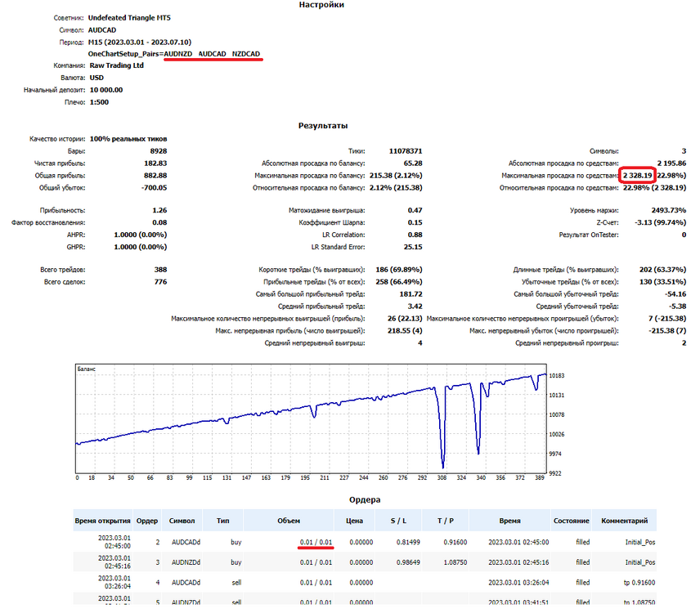Select the absolute equity drawdown value 2 195.86
Screen dimensions: 700x613
coord(671,163)
